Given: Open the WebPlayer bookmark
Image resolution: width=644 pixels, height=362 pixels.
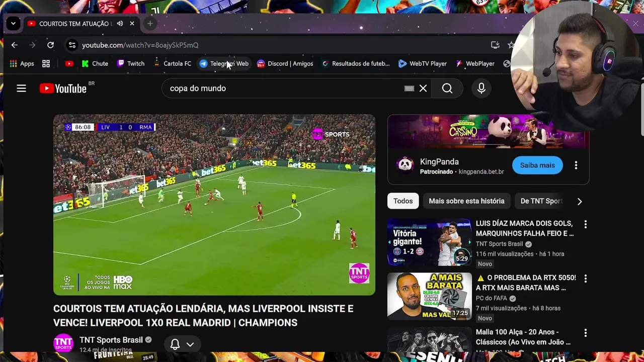Looking at the screenshot, I should point(475,64).
